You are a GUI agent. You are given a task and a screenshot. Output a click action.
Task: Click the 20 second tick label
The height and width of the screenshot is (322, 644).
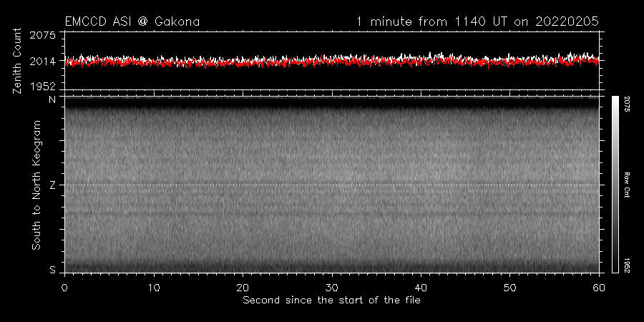(x=243, y=287)
